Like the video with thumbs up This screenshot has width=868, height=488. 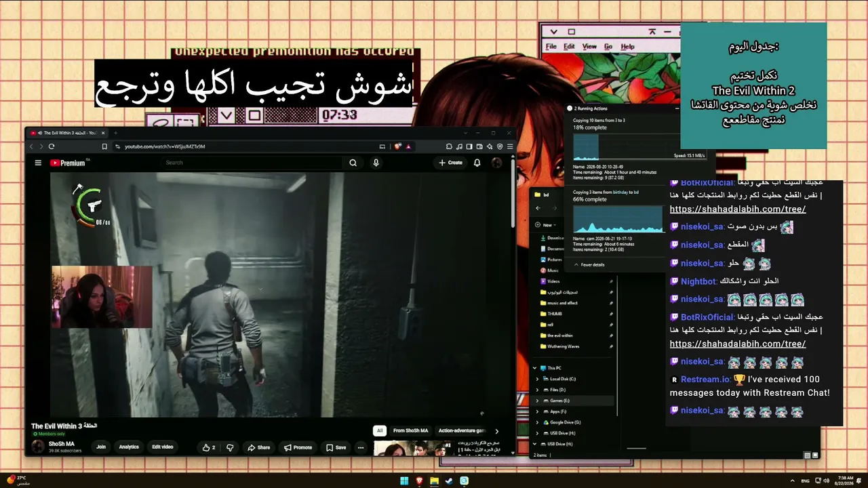click(209, 447)
